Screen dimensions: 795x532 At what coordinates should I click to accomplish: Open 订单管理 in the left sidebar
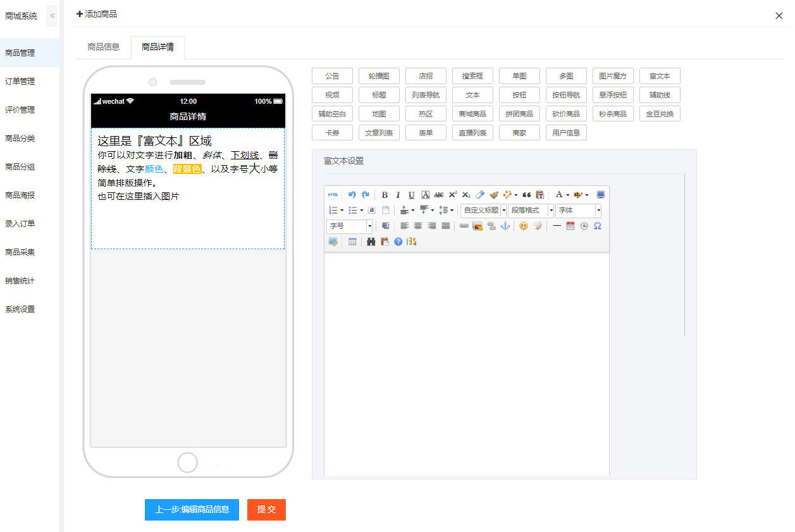(x=20, y=82)
